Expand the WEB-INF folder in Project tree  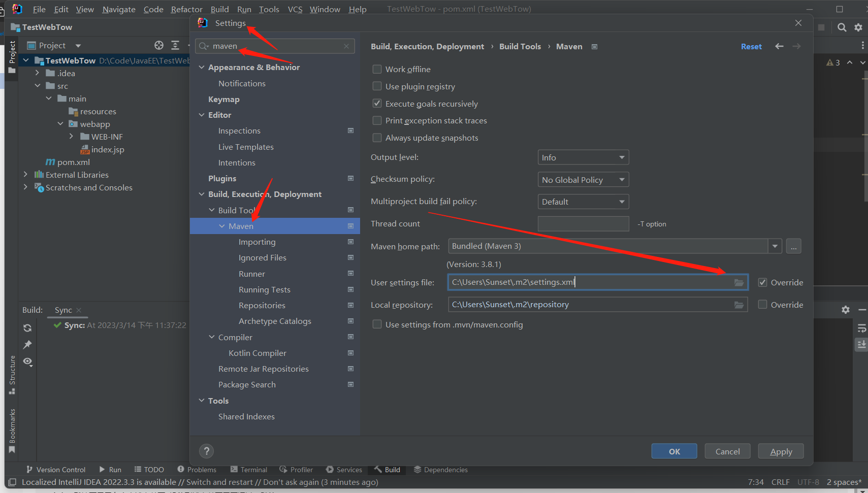pyautogui.click(x=71, y=137)
